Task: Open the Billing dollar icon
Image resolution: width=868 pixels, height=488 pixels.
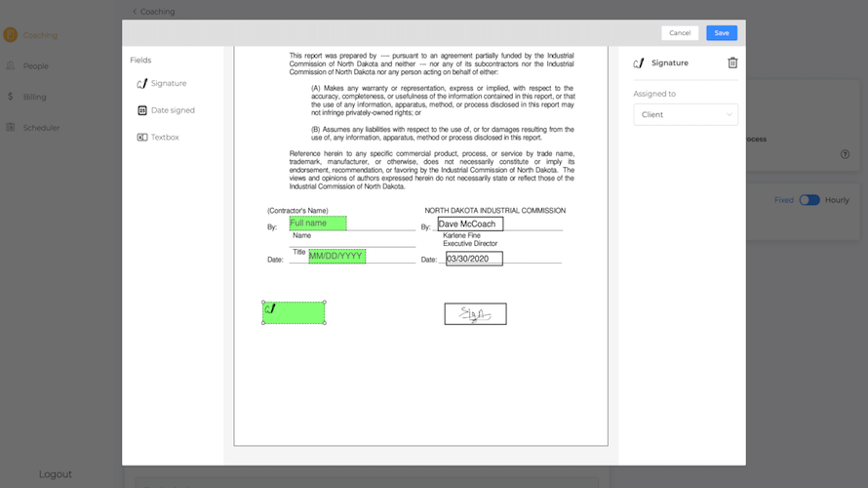Action: click(11, 97)
